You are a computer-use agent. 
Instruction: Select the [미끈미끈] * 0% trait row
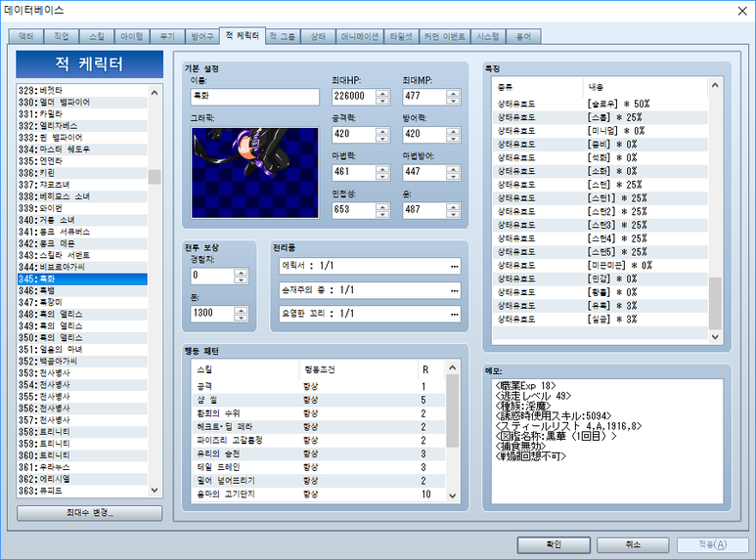tap(600, 266)
